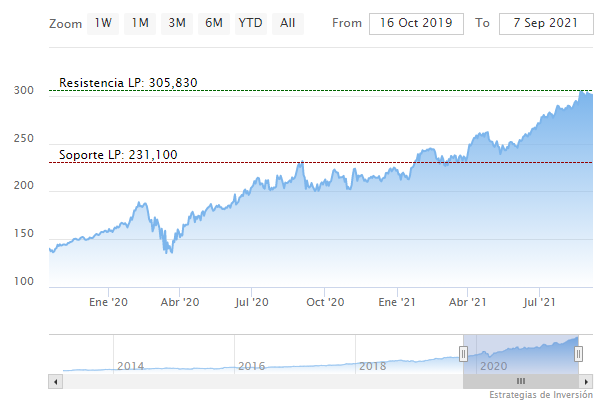The width and height of the screenshot is (605, 409).
Task: Click the navigator left range handle
Action: [463, 353]
